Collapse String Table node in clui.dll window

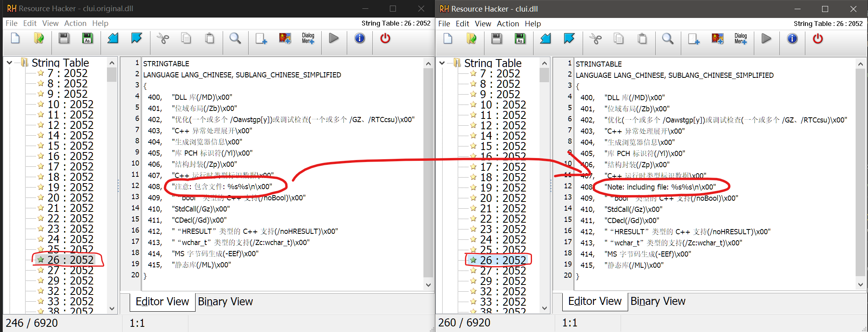(442, 63)
